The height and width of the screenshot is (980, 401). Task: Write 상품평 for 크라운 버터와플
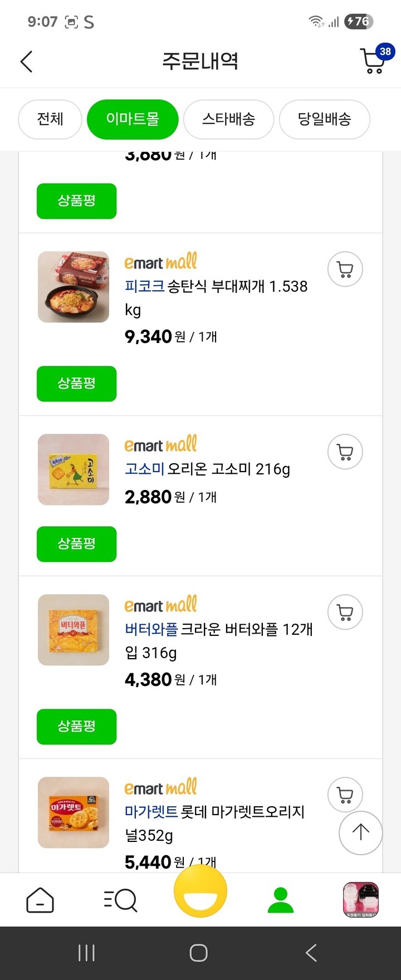click(76, 727)
